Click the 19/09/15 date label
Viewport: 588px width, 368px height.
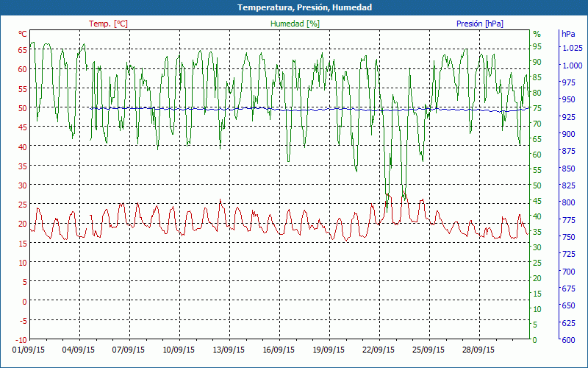click(329, 350)
